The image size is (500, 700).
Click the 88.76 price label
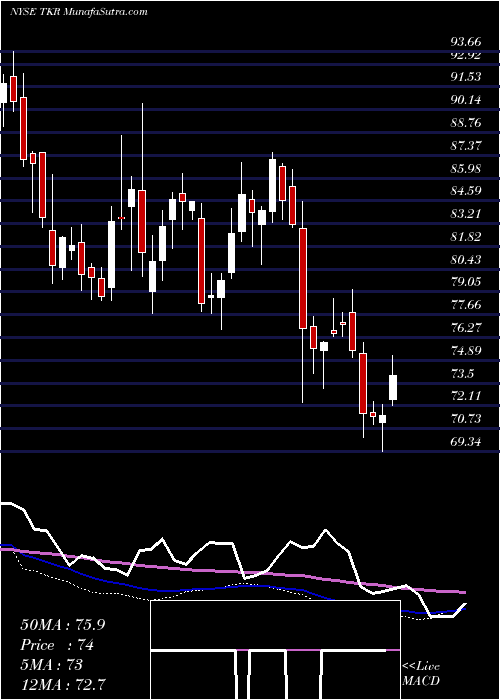466,123
